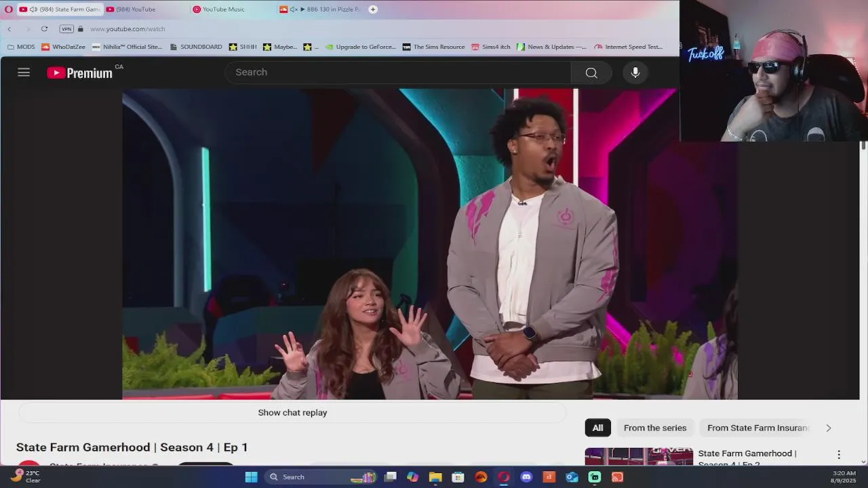Viewport: 868px width, 488px height.
Task: Open Microsoft Store from the taskbar
Action: pyautogui.click(x=458, y=477)
